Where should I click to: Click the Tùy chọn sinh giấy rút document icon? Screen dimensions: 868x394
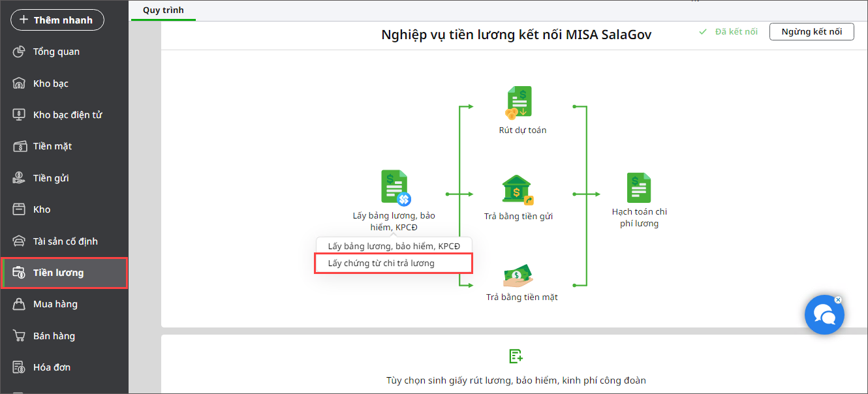coord(516,356)
